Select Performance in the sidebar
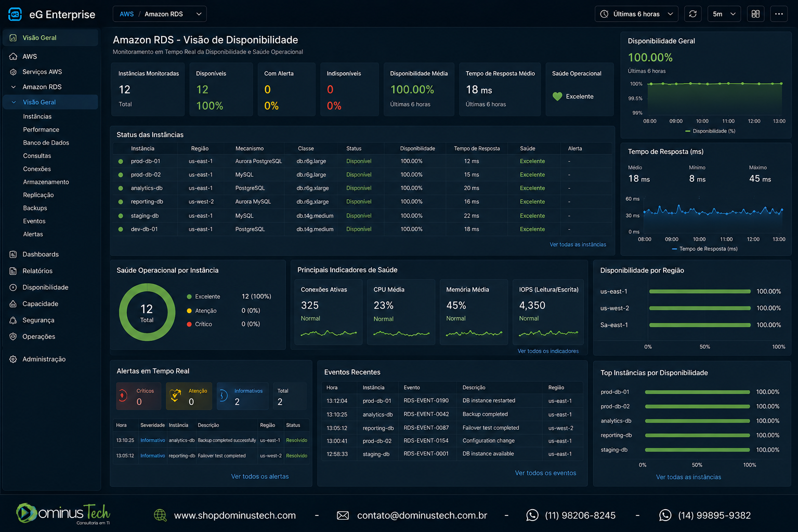Viewport: 798px width, 532px height. pyautogui.click(x=41, y=129)
